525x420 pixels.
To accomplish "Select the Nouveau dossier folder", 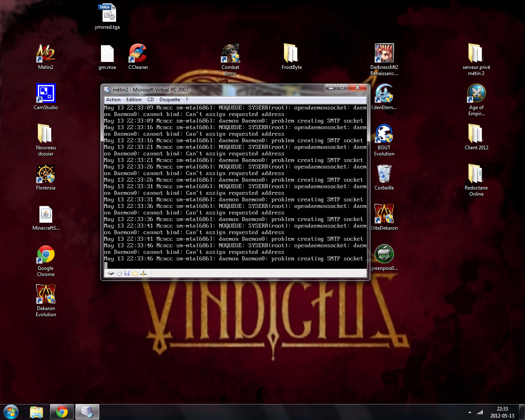I will point(46,140).
